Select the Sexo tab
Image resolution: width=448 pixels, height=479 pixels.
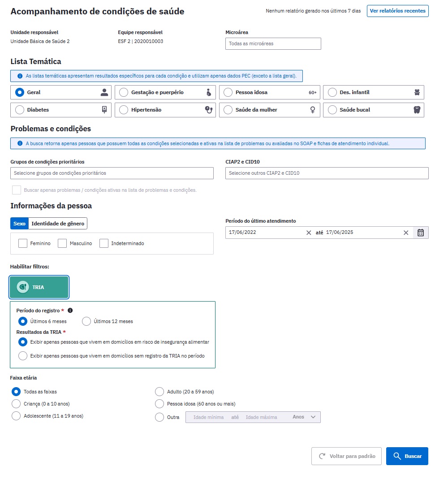[x=19, y=224]
